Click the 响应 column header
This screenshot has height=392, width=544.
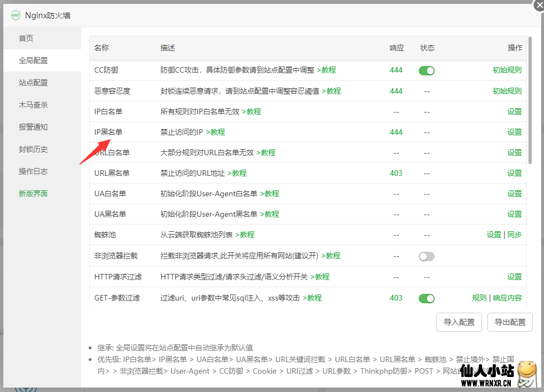(x=396, y=48)
